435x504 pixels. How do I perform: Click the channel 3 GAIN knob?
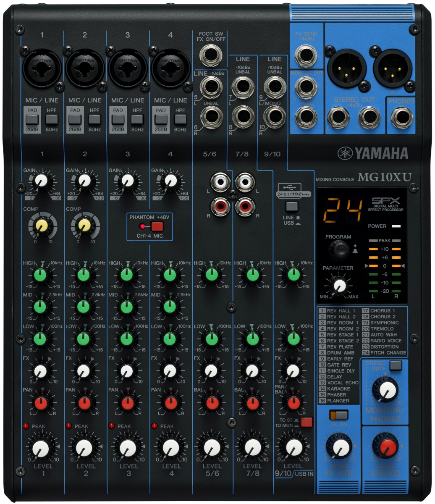127,181
